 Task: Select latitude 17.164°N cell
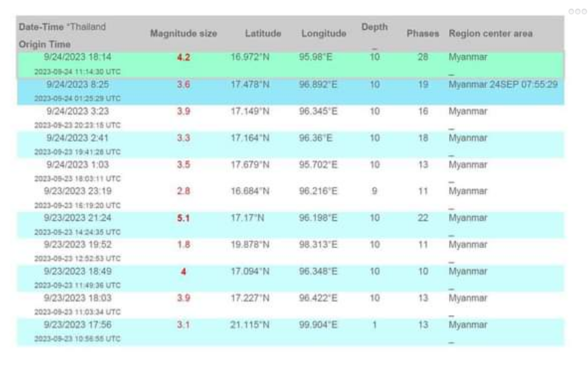(x=250, y=138)
